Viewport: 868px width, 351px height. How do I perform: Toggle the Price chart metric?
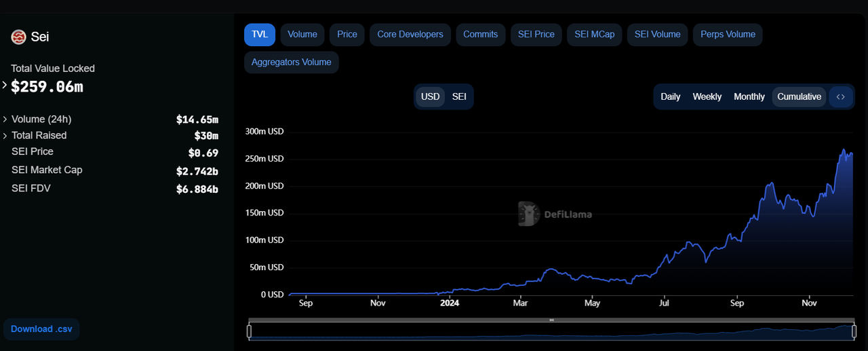(347, 35)
